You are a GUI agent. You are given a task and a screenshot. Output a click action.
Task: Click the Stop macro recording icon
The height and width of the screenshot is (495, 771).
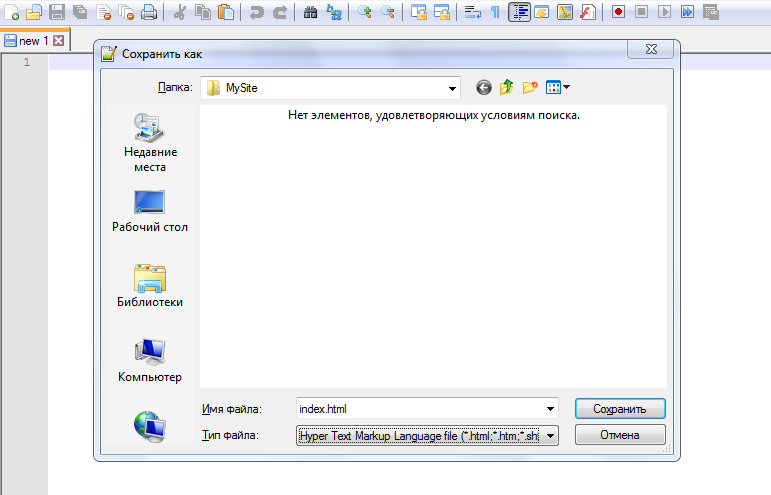click(x=642, y=11)
